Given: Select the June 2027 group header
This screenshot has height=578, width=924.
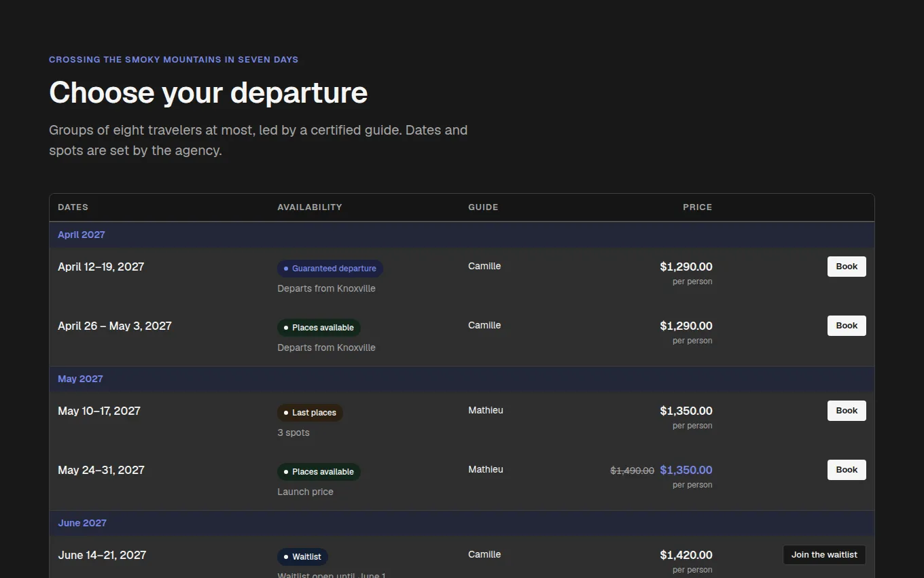Looking at the screenshot, I should [x=462, y=523].
